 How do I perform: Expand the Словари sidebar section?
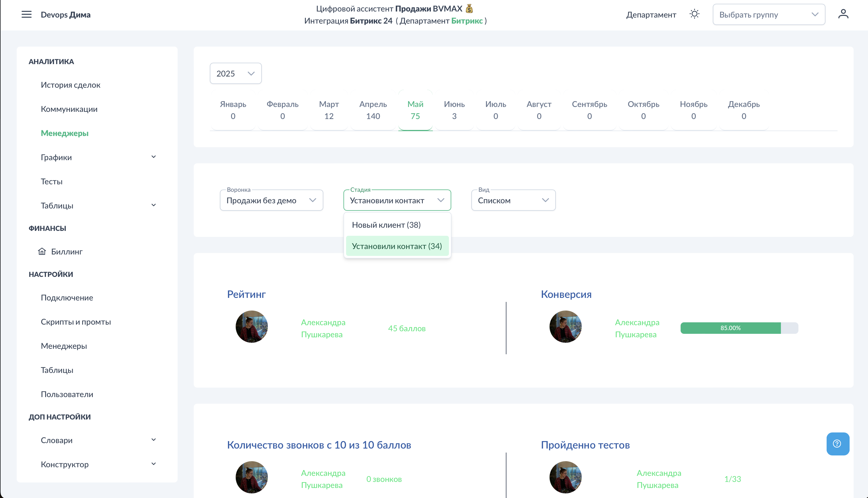153,440
